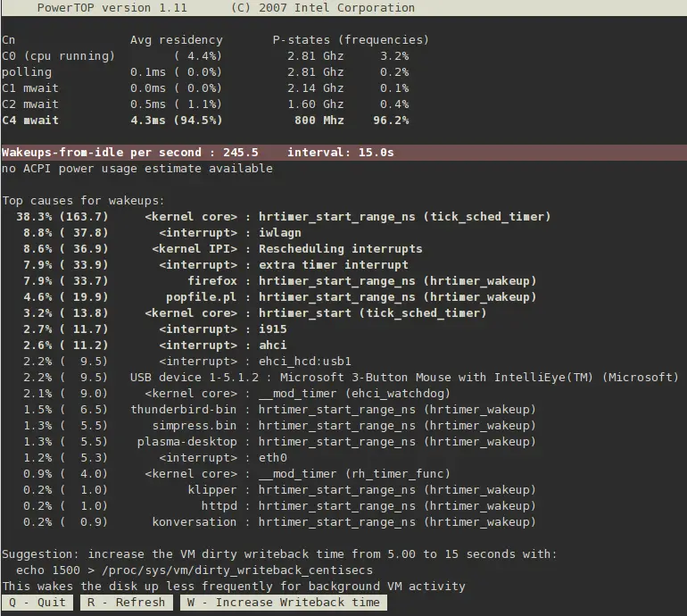The width and height of the screenshot is (687, 616).
Task: Click the 'echo 1500' command line
Action: point(194,570)
